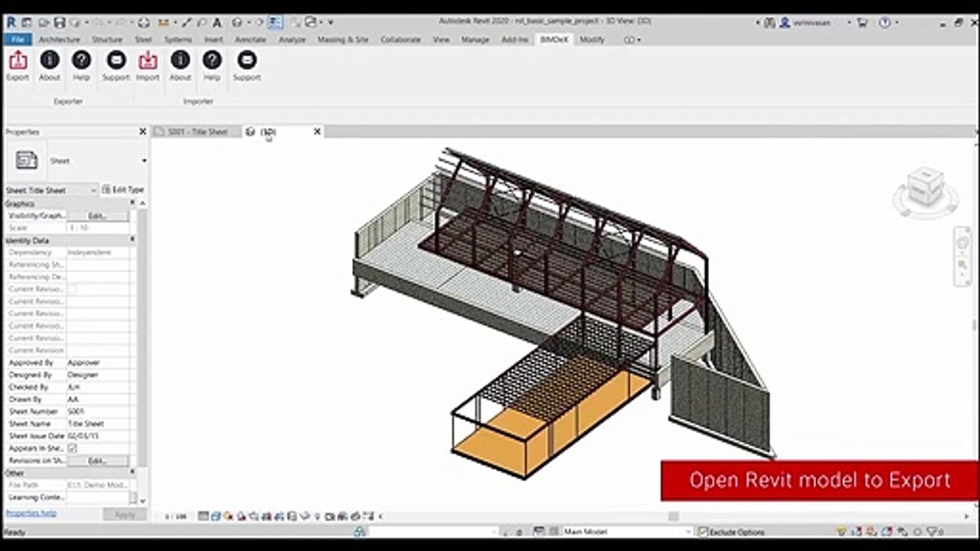Collapse the Graphics section in Properties
The image size is (980, 551).
132,204
